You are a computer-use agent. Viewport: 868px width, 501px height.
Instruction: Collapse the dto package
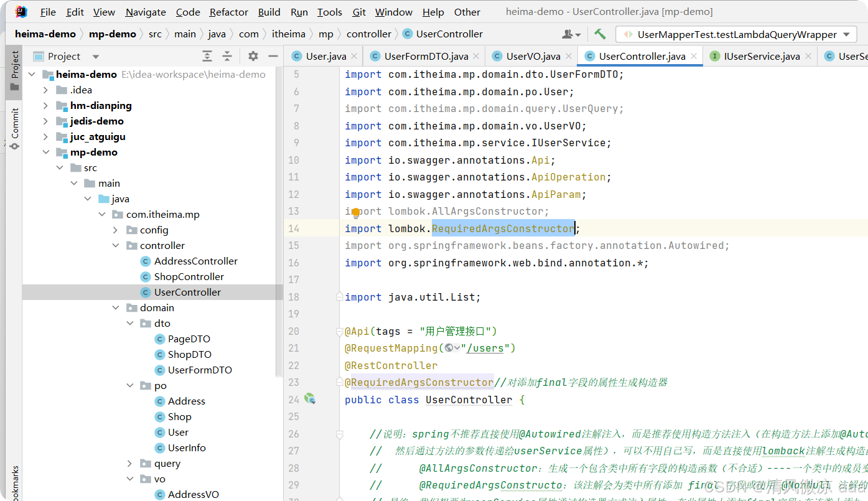pos(129,323)
